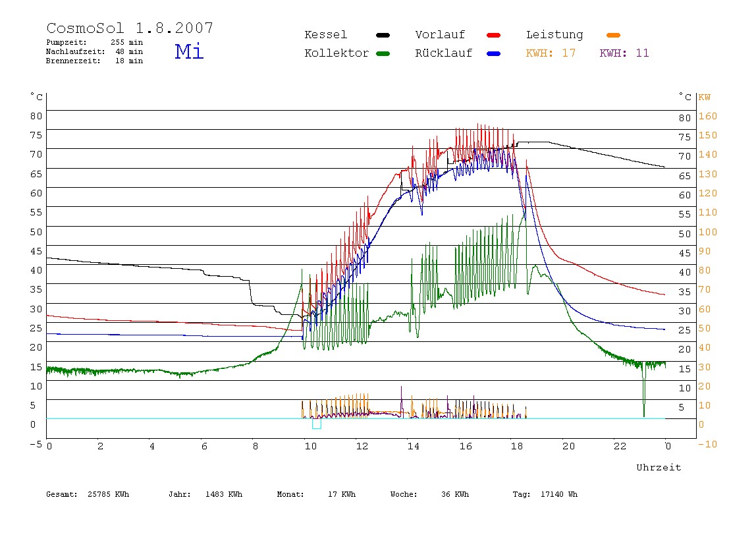Click the hour 18 tick on time axis
The width and height of the screenshot is (756, 535).
(517, 446)
